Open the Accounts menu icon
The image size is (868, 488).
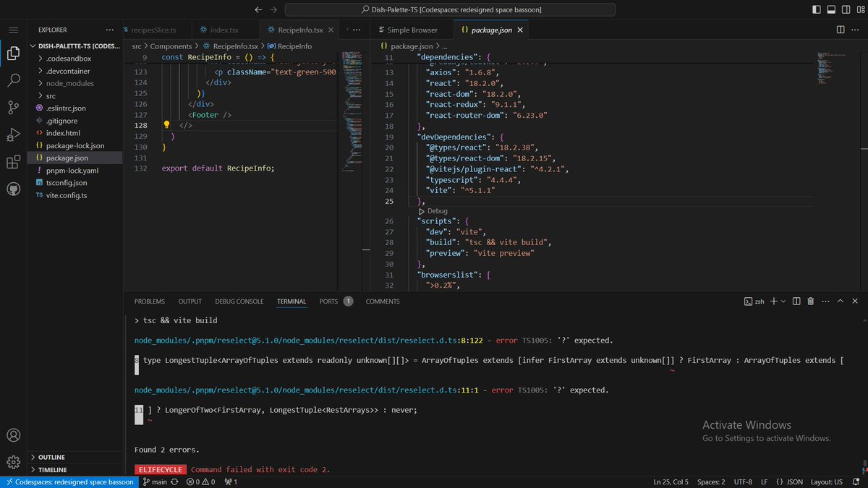pos(13,435)
